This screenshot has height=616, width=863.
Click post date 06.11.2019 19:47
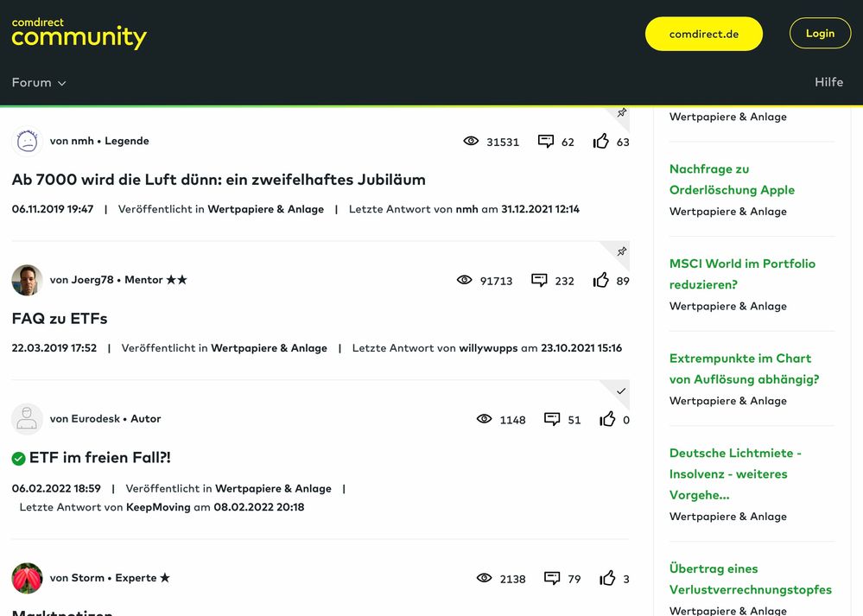(x=53, y=209)
